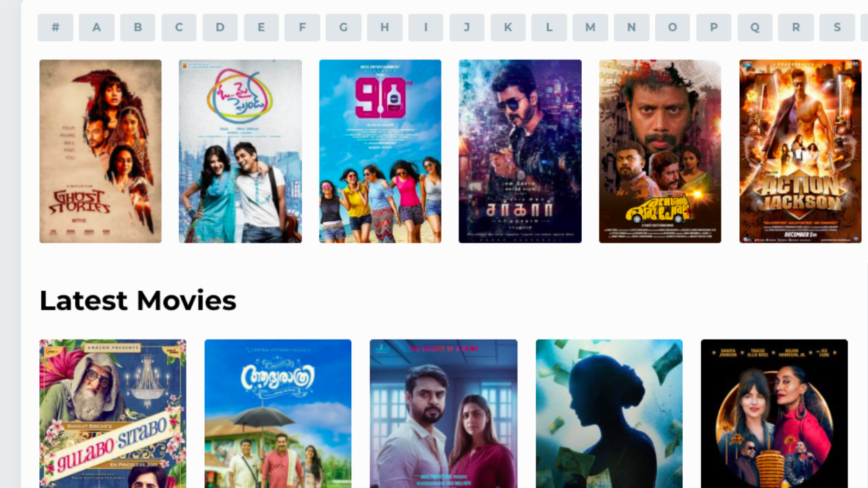
Task: Filter movies by letter Q
Action: click(x=755, y=28)
